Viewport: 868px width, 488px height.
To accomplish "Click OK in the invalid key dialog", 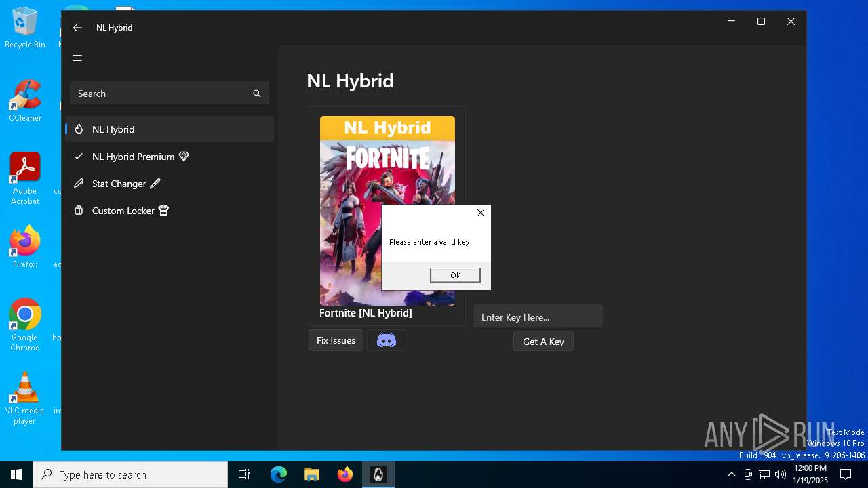I will click(455, 275).
